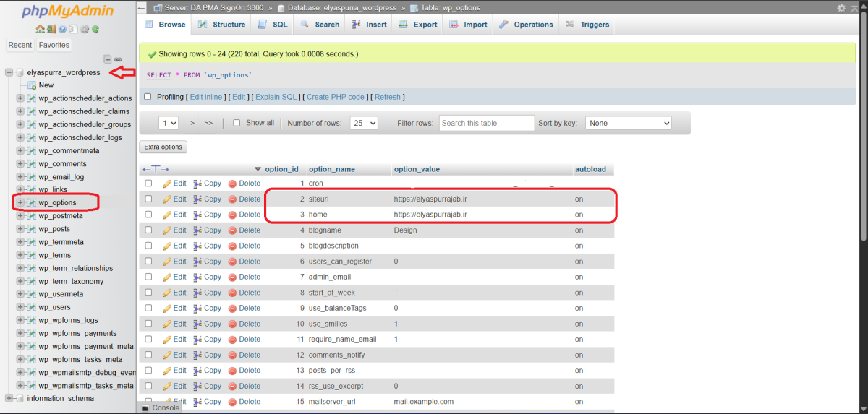This screenshot has width=868, height=414.
Task: Open the navigation panel settings gear
Action: pyautogui.click(x=85, y=30)
